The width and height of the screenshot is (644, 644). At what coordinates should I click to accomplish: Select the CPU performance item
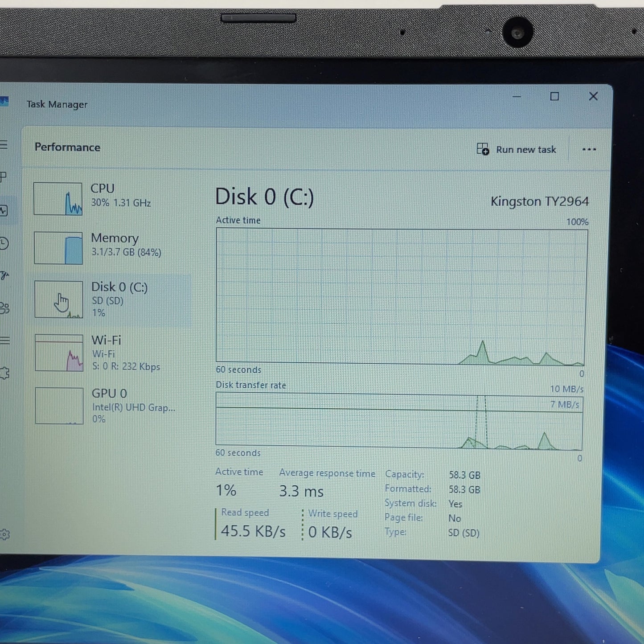pyautogui.click(x=111, y=197)
